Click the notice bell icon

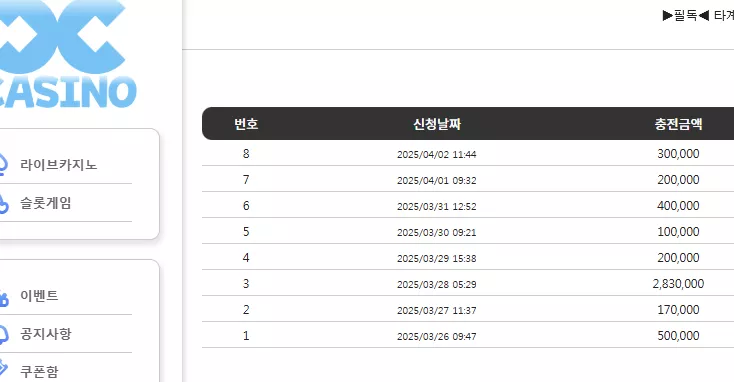point(3,334)
